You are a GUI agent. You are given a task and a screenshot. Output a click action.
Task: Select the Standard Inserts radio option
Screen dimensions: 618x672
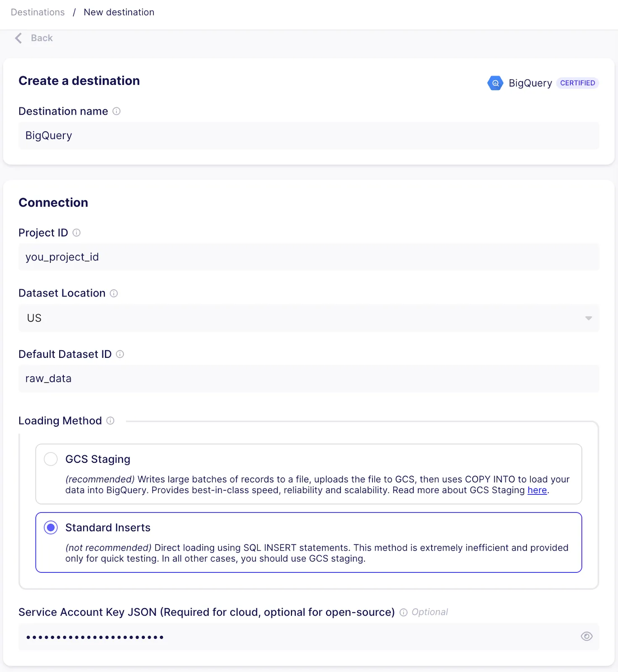click(51, 528)
